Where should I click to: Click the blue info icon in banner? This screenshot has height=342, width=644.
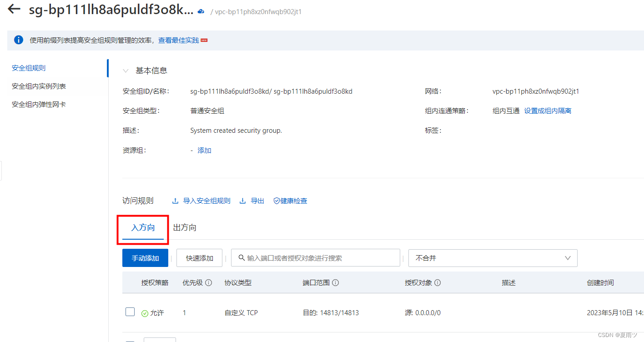(x=19, y=40)
